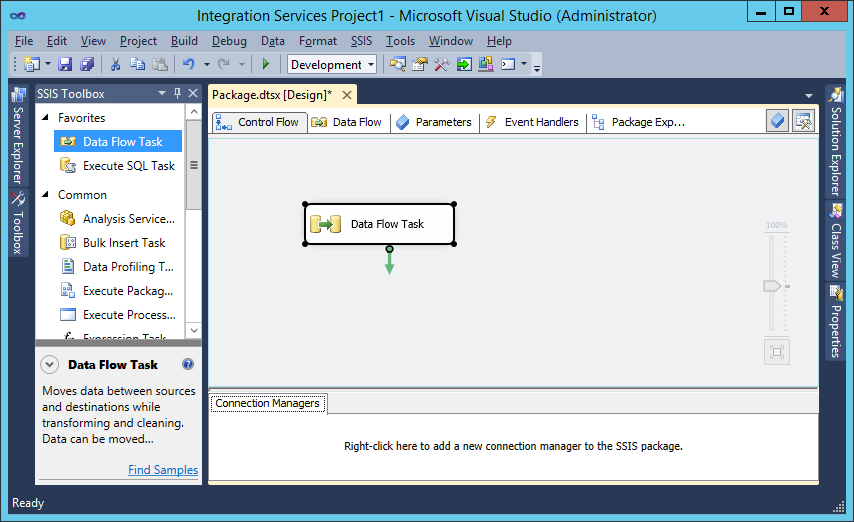This screenshot has width=854, height=522.
Task: Cut the selection with the scissors icon
Action: click(x=115, y=64)
